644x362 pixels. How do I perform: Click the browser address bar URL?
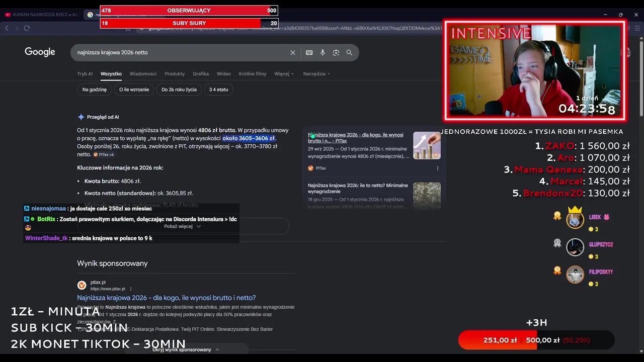[x=295, y=28]
